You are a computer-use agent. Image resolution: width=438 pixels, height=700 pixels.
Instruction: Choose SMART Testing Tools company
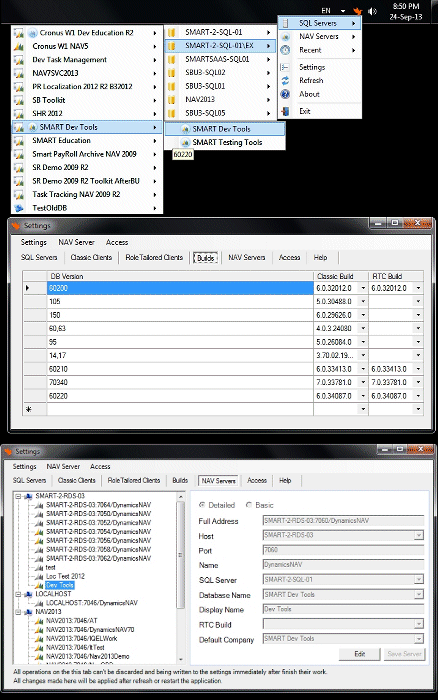(225, 142)
